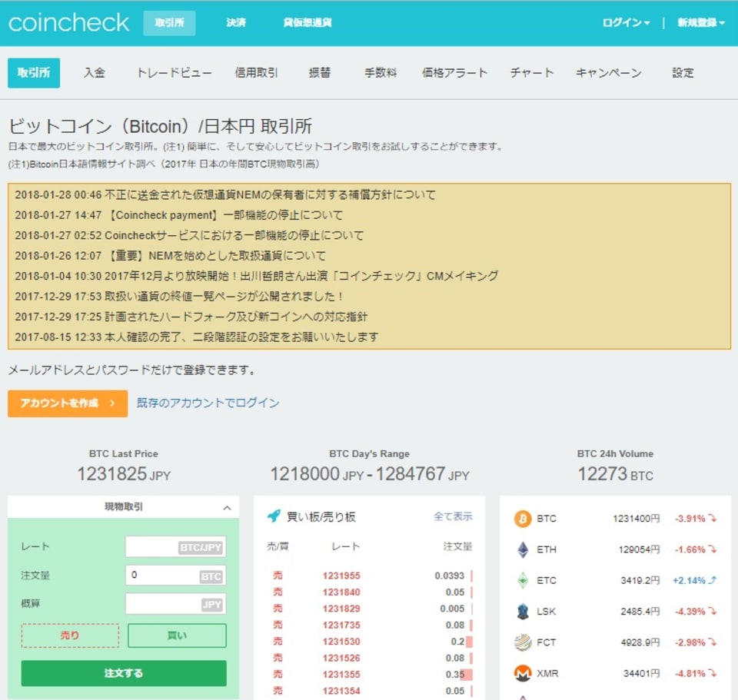738x700 pixels.
Task: Open the 終値一覧ページ notice
Action: point(179,296)
